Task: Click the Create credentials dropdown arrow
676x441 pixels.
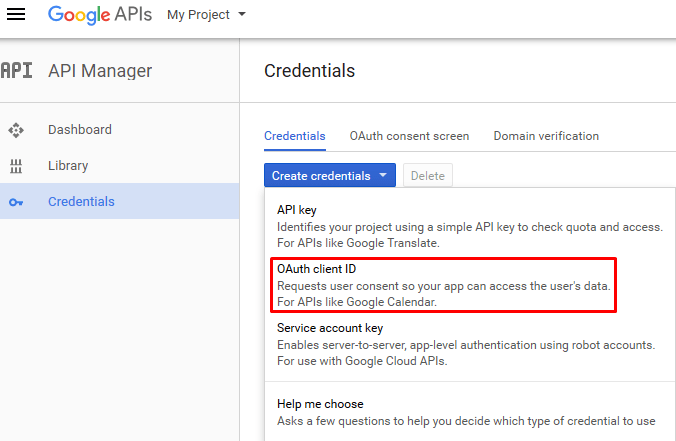Action: (x=383, y=175)
